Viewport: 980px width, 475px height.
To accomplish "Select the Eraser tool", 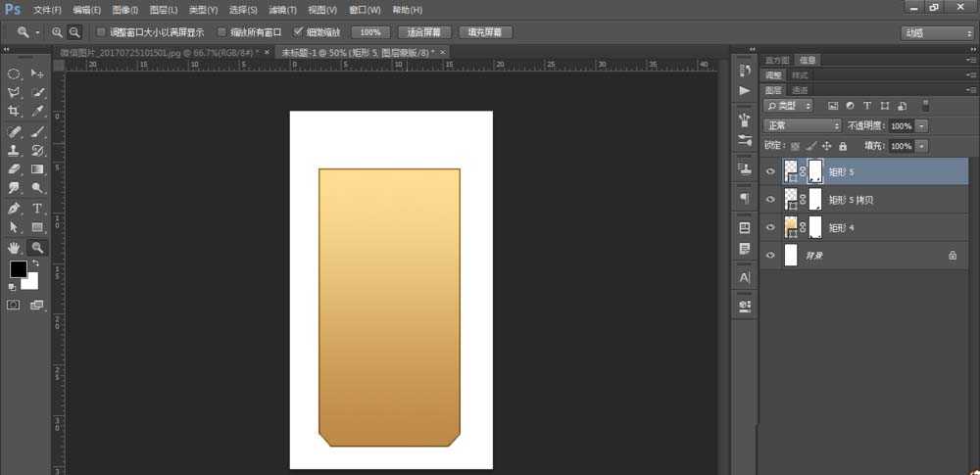I will click(x=15, y=169).
